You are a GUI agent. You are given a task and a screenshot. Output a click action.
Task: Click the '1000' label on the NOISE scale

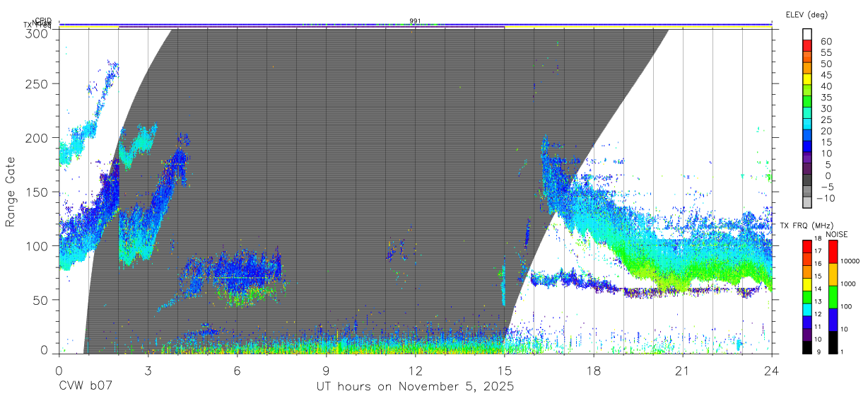tap(847, 284)
